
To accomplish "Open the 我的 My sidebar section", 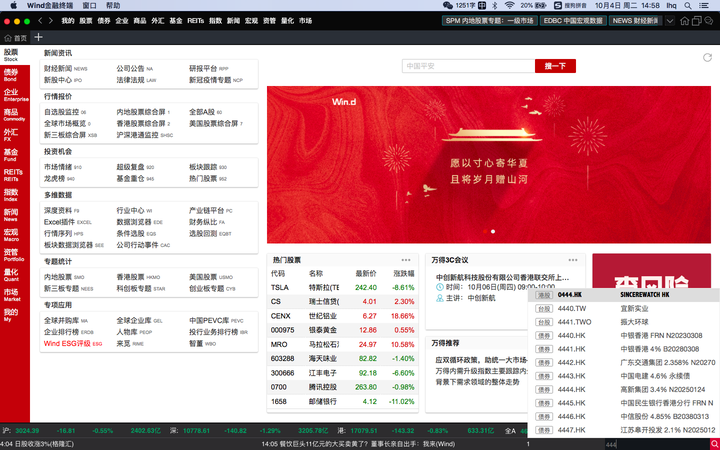I will (x=15, y=315).
